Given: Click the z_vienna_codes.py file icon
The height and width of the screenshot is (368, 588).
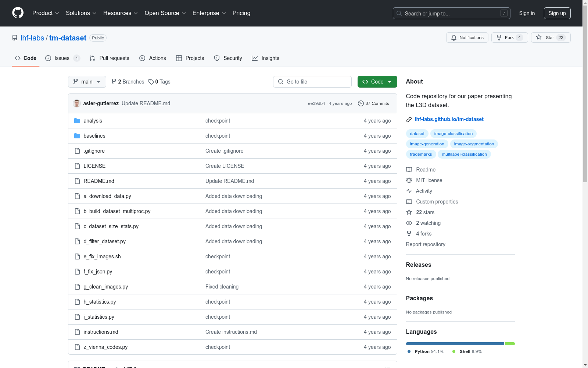Looking at the screenshot, I should click(x=77, y=347).
